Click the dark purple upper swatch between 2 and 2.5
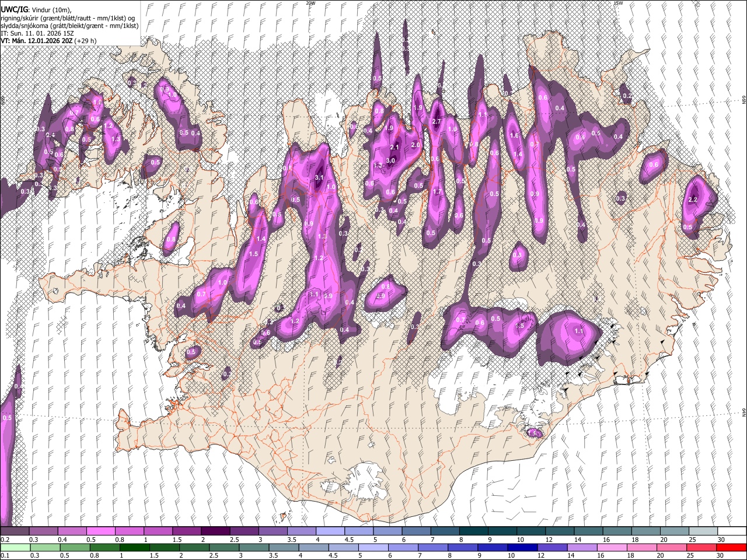This screenshot has height=560, width=747. 215,531
